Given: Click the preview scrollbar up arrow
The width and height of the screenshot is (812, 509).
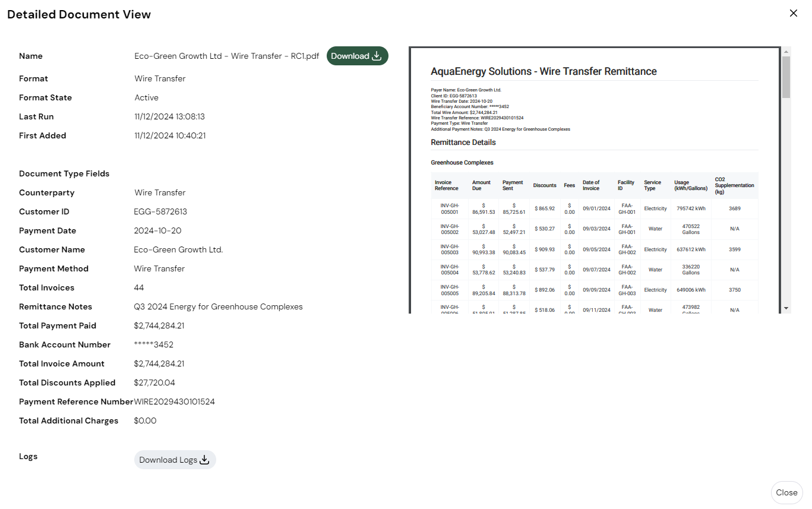Looking at the screenshot, I should pos(786,52).
